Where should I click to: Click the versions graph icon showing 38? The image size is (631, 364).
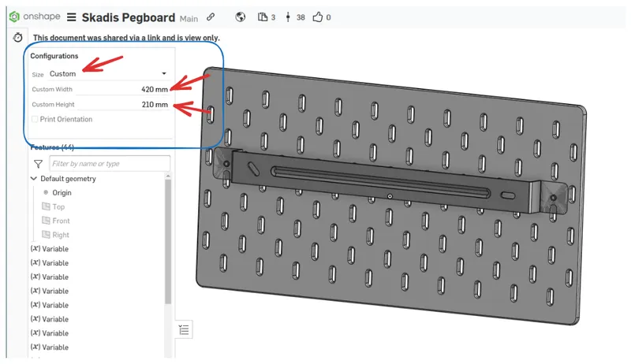pyautogui.click(x=289, y=17)
